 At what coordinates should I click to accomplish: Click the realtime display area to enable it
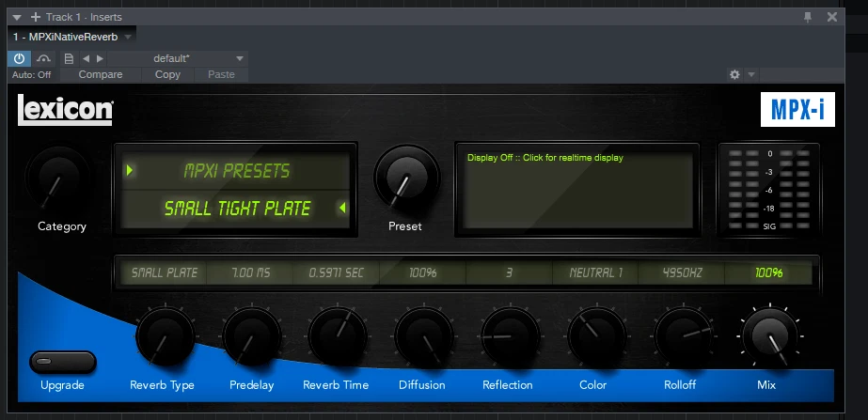pyautogui.click(x=577, y=189)
